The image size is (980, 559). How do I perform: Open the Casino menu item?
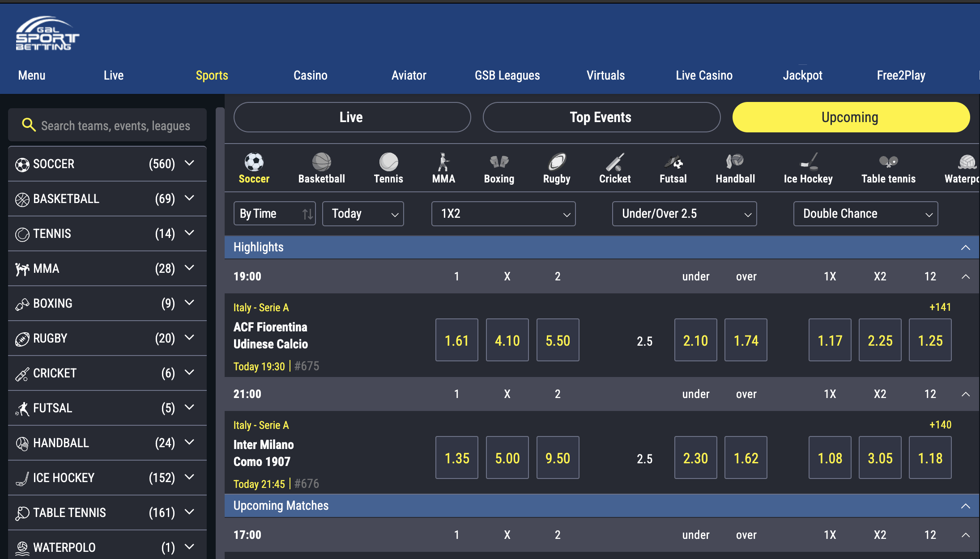310,75
